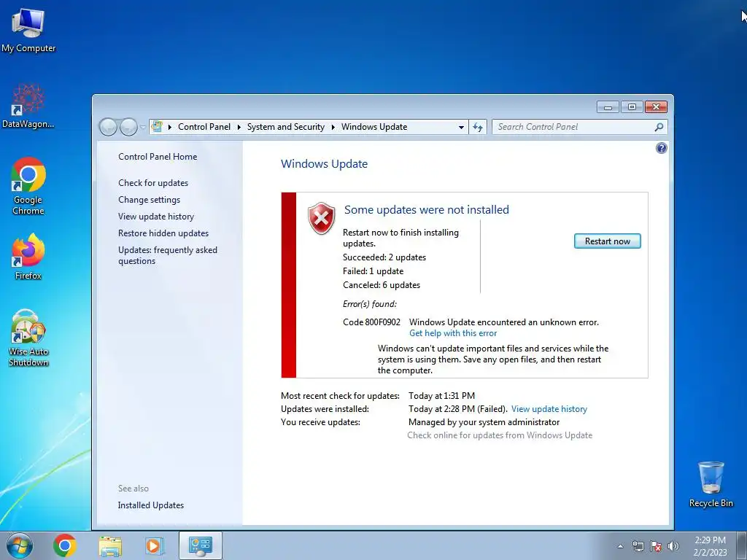Image resolution: width=747 pixels, height=560 pixels.
Task: Expand the arrow after System and Security
Action: point(333,127)
